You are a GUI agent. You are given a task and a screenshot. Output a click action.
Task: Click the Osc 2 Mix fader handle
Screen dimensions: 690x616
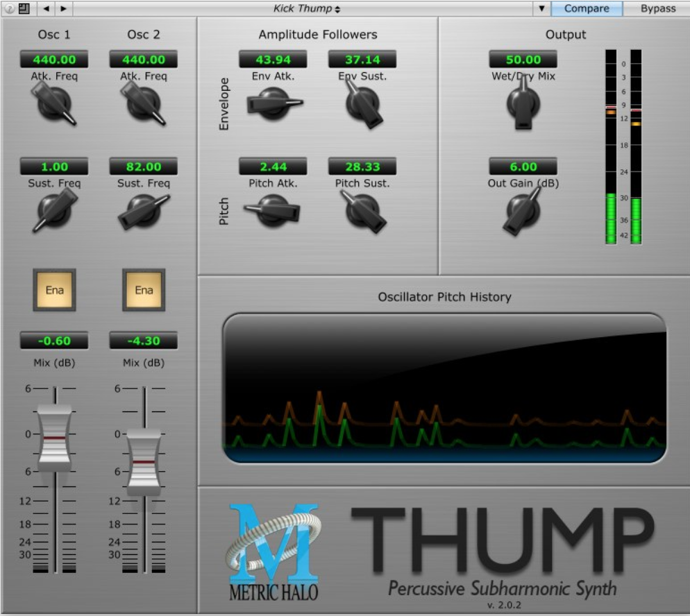(144, 462)
